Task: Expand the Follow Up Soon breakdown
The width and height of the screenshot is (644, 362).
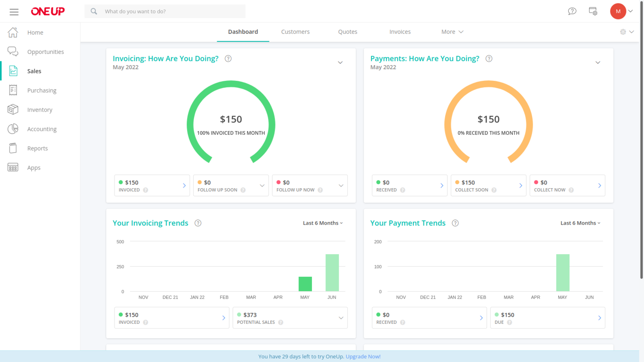Action: pyautogui.click(x=261, y=185)
